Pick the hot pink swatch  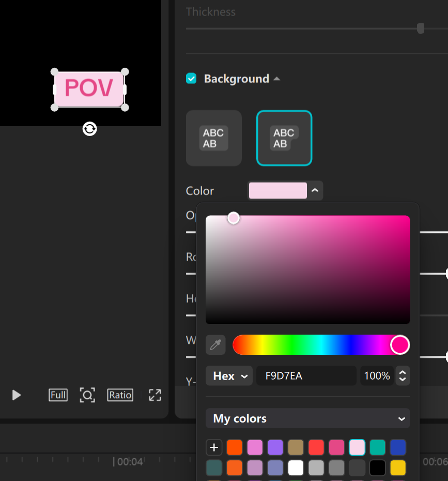[336, 447]
